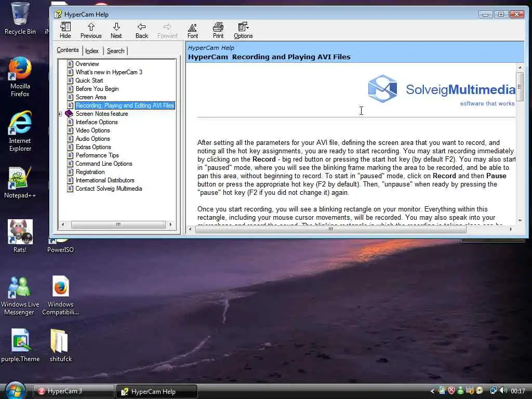Click the page icon beside Quick Start
The image size is (532, 399).
pos(70,81)
